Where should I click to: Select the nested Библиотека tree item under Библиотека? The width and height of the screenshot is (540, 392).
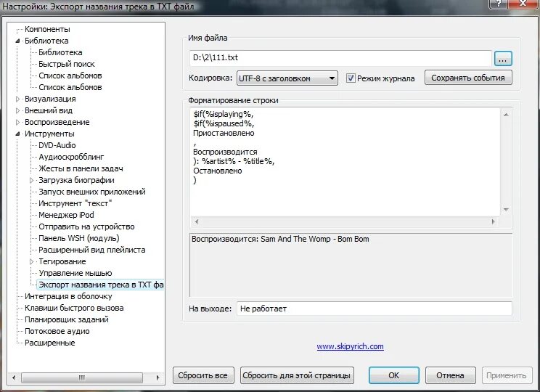click(x=60, y=52)
